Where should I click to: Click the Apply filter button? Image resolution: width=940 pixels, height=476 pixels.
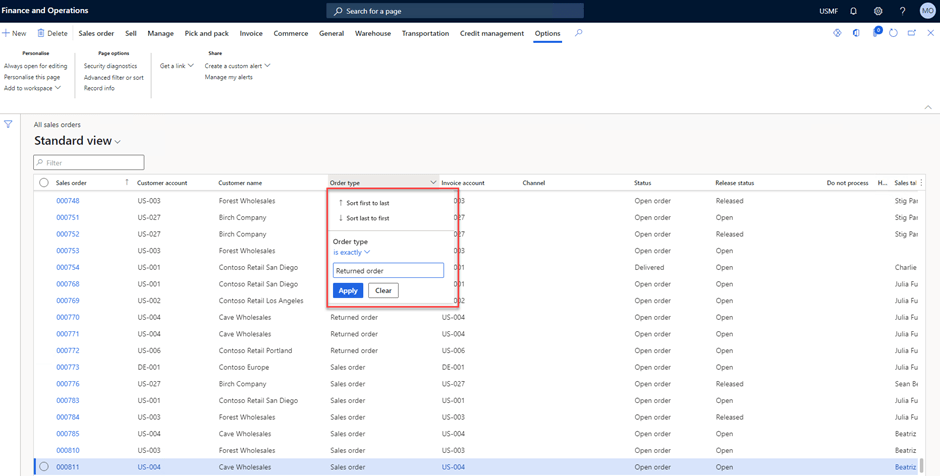pyautogui.click(x=348, y=291)
